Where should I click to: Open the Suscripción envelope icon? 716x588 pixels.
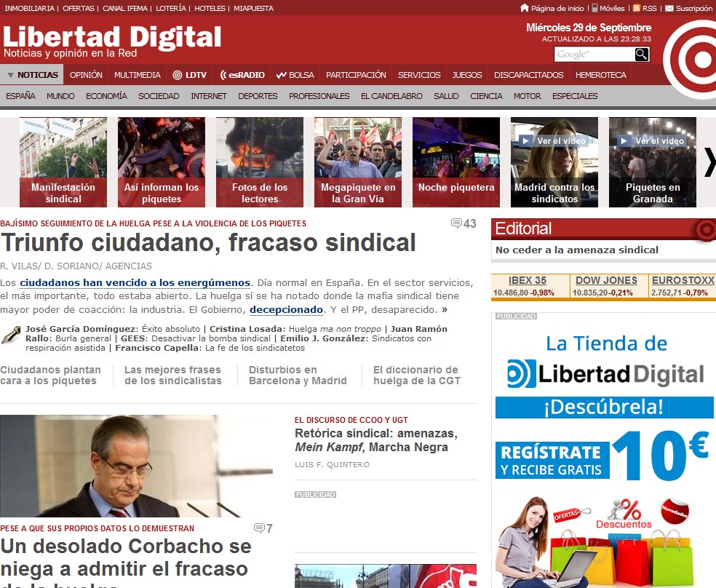(x=669, y=8)
